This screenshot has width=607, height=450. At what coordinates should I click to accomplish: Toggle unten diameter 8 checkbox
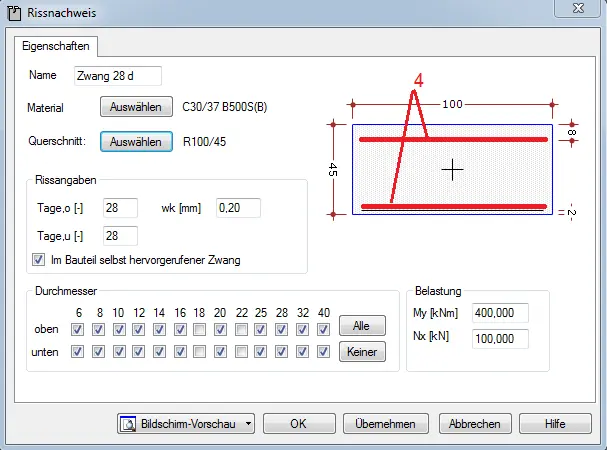tap(98, 352)
